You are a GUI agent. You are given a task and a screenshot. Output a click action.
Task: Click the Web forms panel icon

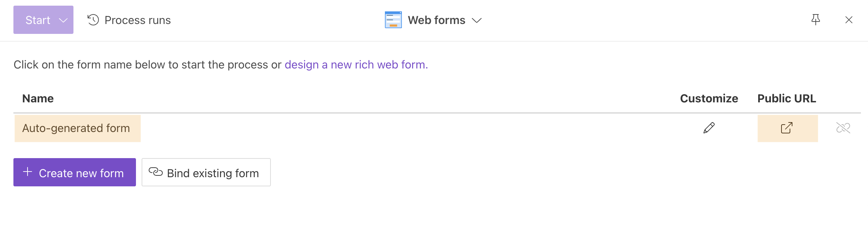[393, 20]
